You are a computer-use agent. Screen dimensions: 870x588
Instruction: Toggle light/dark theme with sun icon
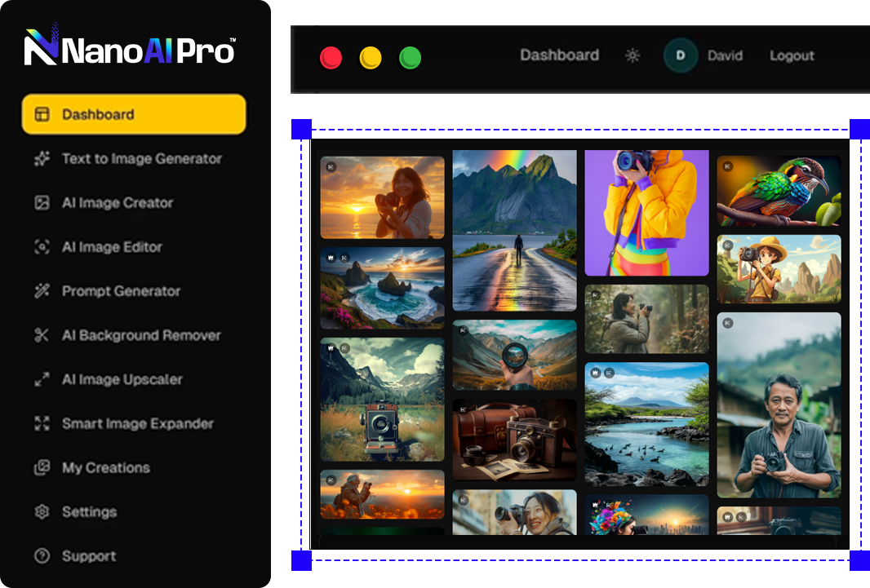(x=633, y=55)
